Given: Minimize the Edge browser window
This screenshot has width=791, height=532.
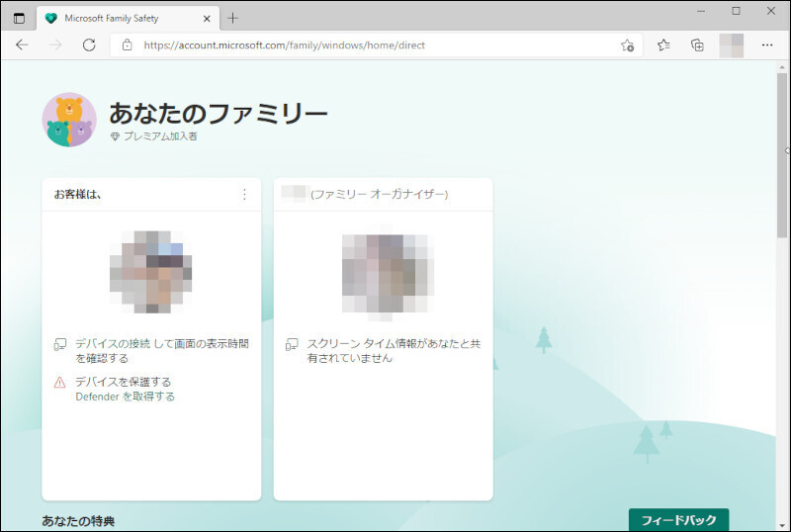Looking at the screenshot, I should (701, 11).
